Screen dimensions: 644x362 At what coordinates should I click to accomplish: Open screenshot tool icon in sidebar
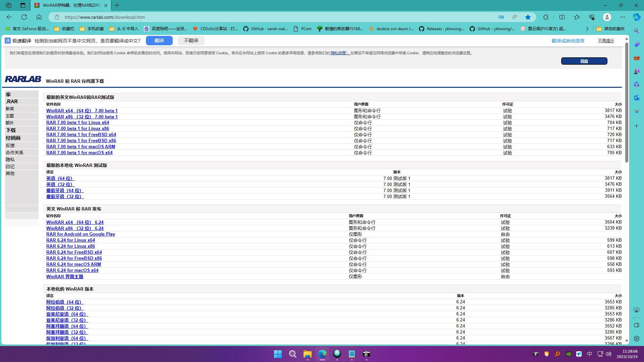click(x=636, y=310)
